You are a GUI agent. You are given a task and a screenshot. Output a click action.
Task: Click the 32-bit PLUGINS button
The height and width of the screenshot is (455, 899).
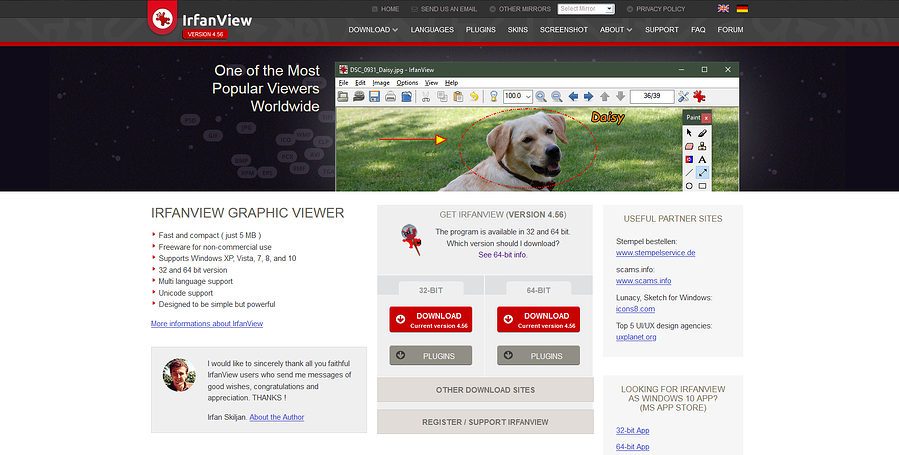click(431, 355)
